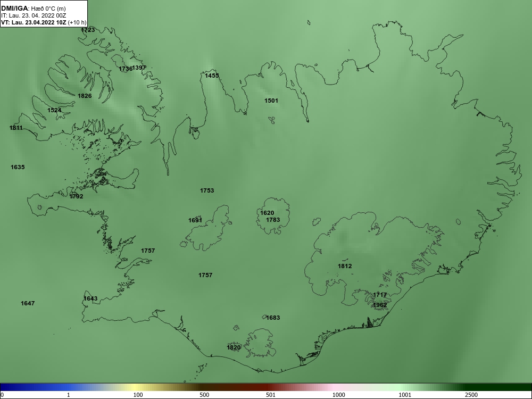Click the 500 label on the color scale
This screenshot has height=399, width=532.
click(x=204, y=395)
